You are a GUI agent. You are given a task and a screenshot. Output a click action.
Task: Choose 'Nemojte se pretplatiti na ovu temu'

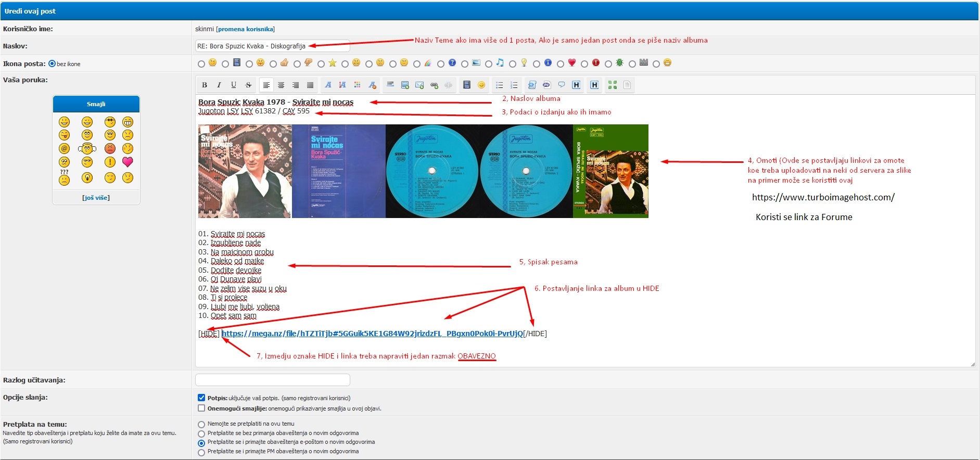[x=201, y=425]
